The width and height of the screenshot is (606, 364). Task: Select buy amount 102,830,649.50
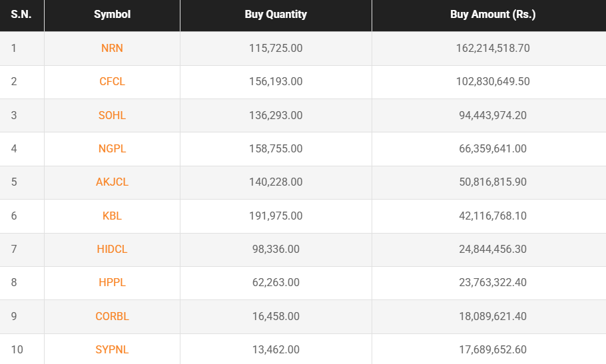tap(493, 81)
